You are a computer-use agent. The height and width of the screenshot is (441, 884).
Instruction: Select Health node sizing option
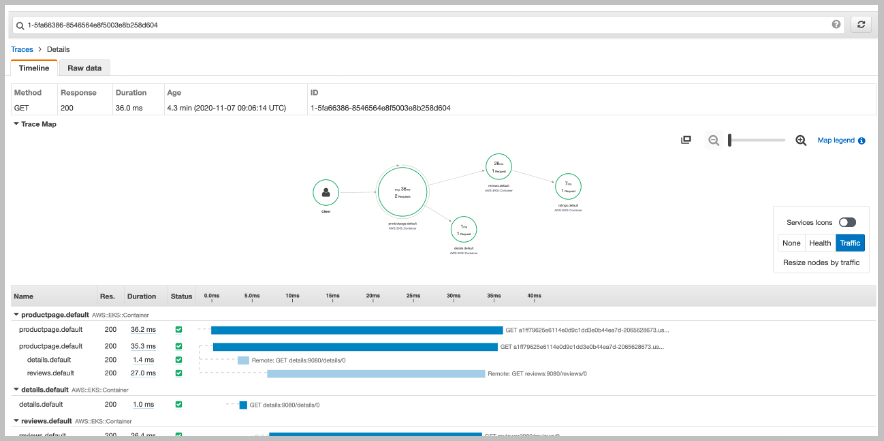pyautogui.click(x=820, y=243)
